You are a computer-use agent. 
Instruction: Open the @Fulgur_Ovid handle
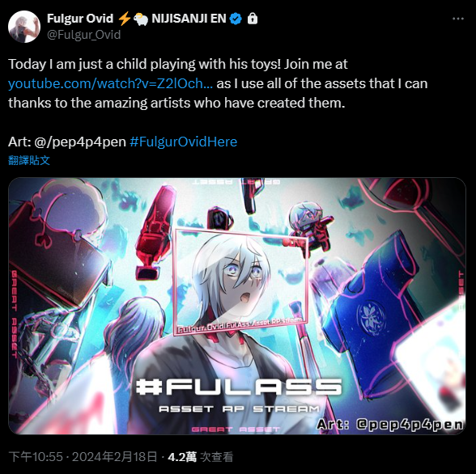(84, 35)
